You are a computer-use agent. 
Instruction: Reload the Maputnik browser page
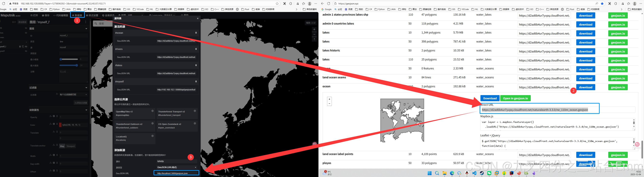[x=4, y=4]
